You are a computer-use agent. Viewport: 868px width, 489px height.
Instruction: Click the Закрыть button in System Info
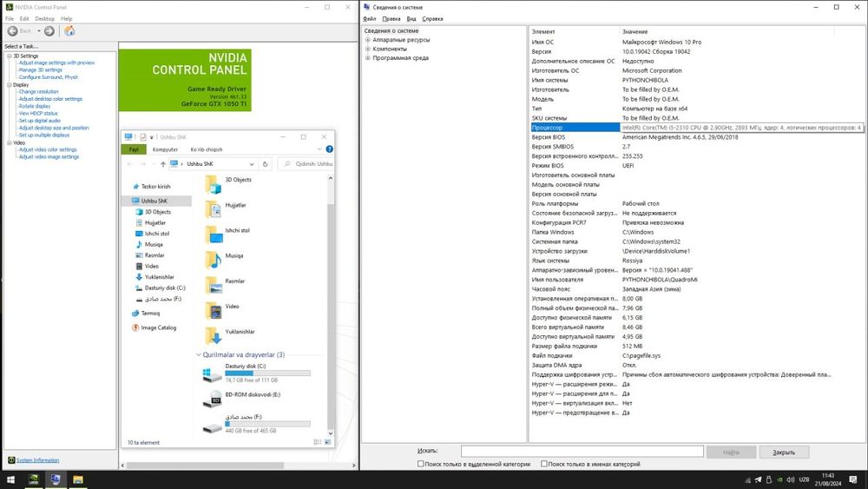click(x=784, y=452)
